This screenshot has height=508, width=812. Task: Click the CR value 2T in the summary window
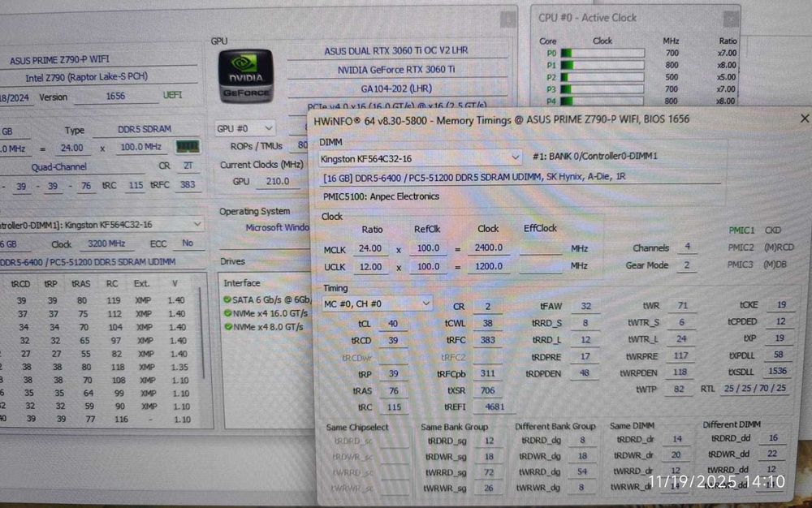188,166
